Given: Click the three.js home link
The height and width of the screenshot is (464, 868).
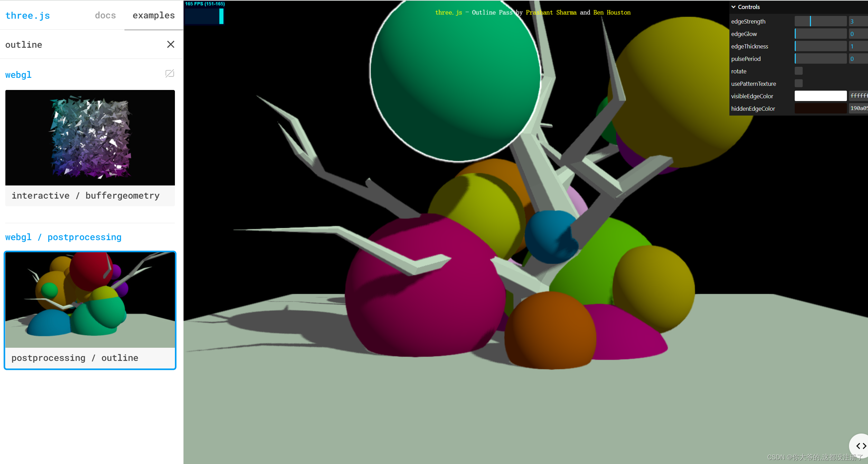Looking at the screenshot, I should coord(28,15).
